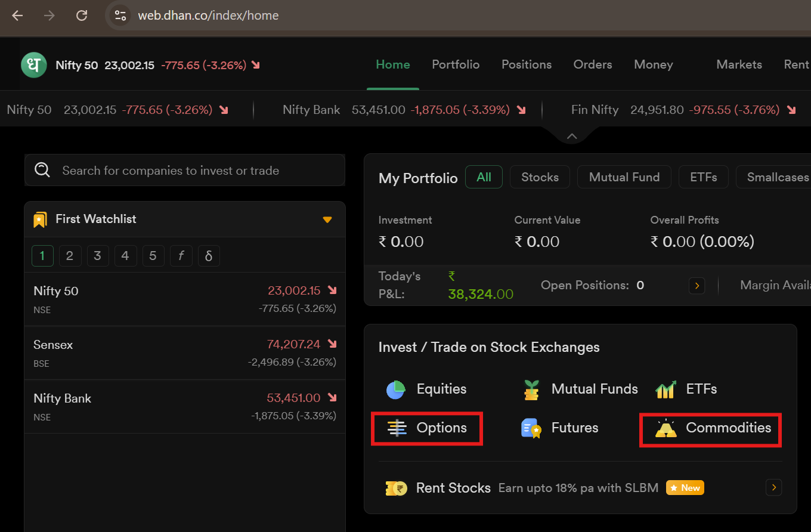Click the Futures document icon
811x532 pixels.
pos(531,428)
